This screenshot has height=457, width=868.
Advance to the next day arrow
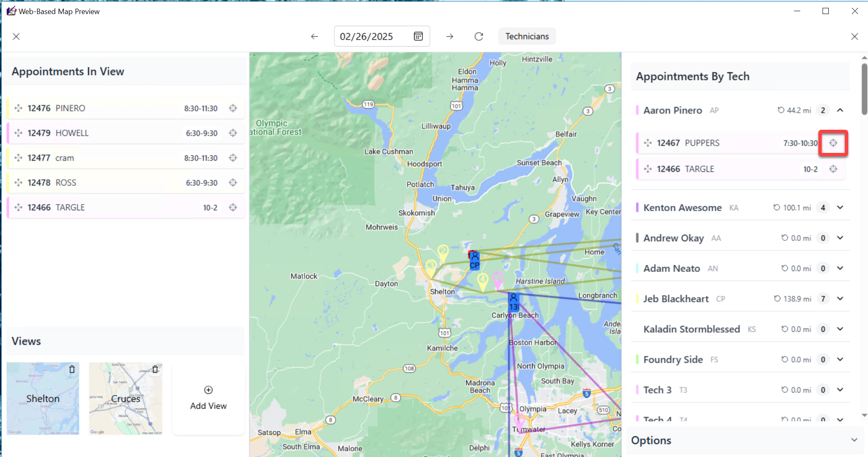[x=450, y=36]
